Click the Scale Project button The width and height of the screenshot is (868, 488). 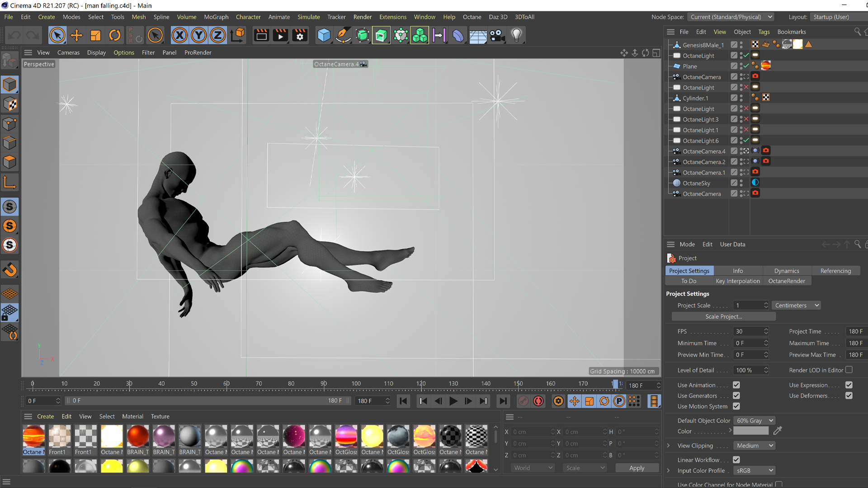pyautogui.click(x=723, y=316)
